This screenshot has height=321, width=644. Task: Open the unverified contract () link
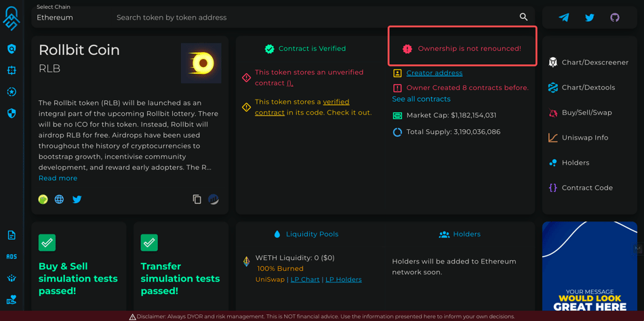(290, 83)
